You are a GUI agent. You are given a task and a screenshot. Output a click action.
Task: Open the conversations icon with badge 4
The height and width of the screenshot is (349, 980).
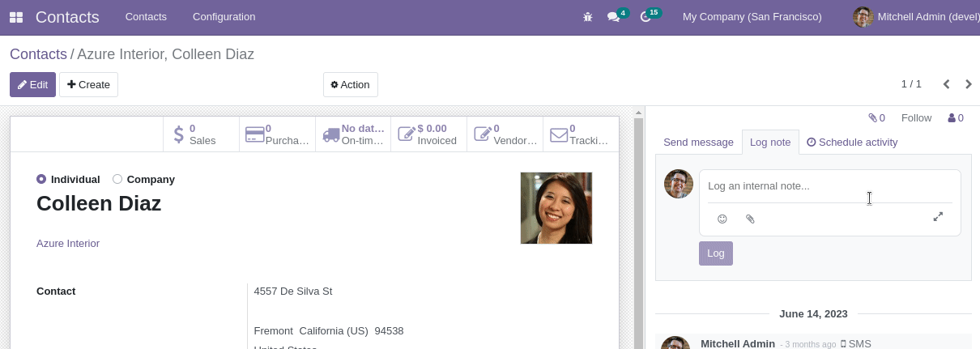pyautogui.click(x=617, y=16)
